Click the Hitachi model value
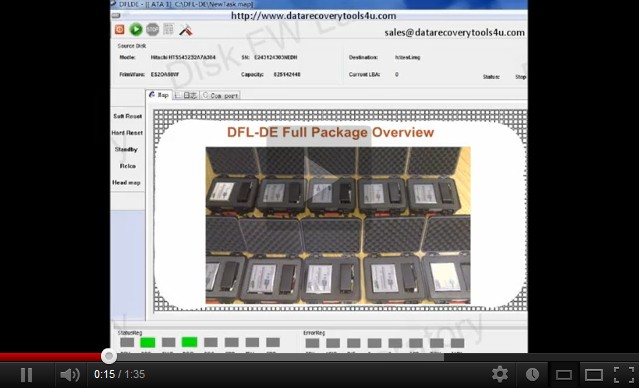The height and width of the screenshot is (388, 639). click(183, 57)
